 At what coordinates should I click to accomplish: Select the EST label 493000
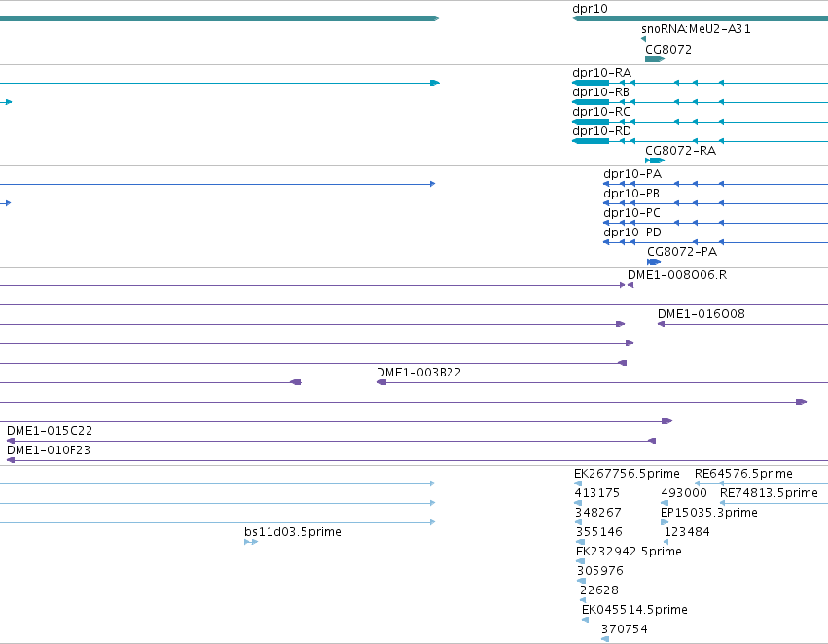pyautogui.click(x=684, y=493)
